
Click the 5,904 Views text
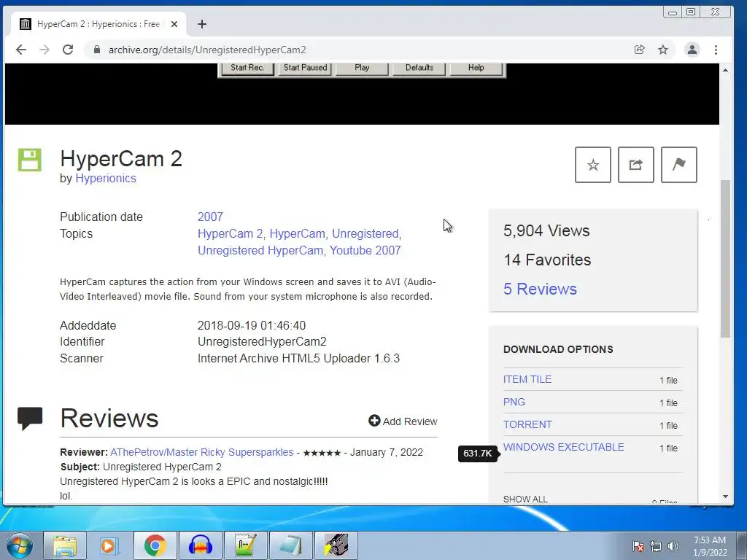[x=546, y=231]
